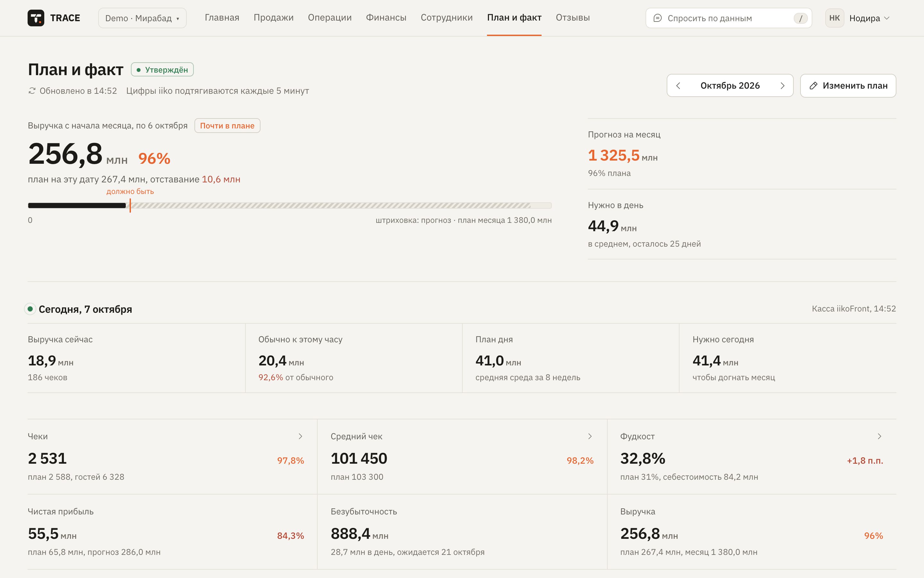Click the chat bubble icon in search
Viewport: 924px width, 578px height.
tap(657, 18)
